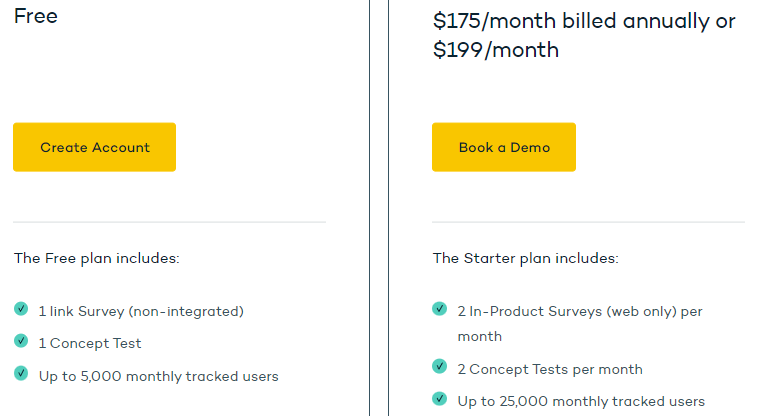Screen dimensions: 759x416
Task: Select '2 Concept Tests per month' feature text
Action: click(x=550, y=370)
